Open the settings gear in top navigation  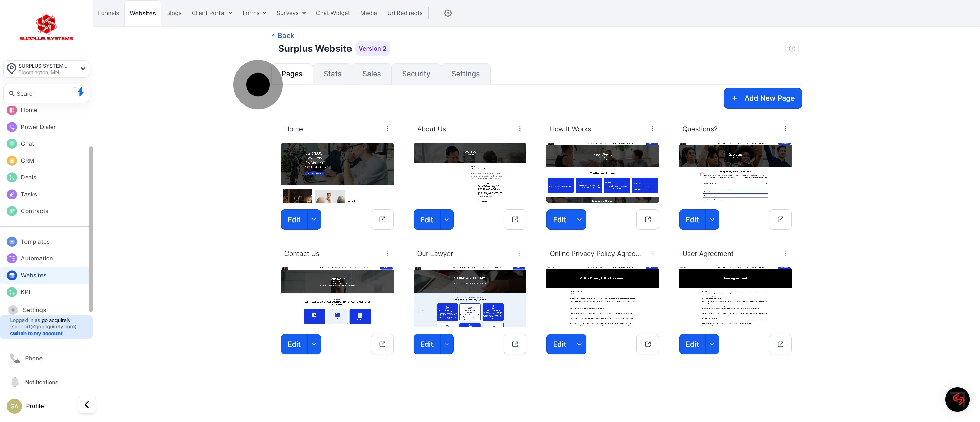(448, 13)
